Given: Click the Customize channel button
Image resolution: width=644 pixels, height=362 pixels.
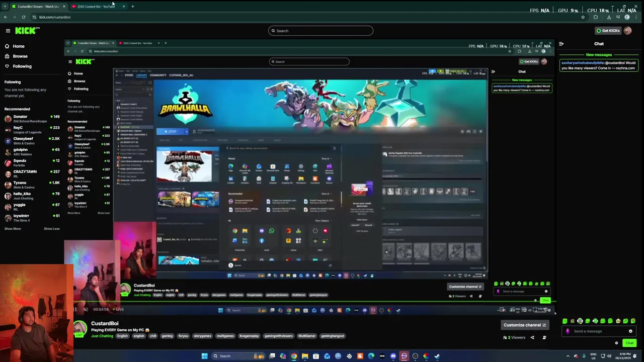Looking at the screenshot, I should 525,325.
